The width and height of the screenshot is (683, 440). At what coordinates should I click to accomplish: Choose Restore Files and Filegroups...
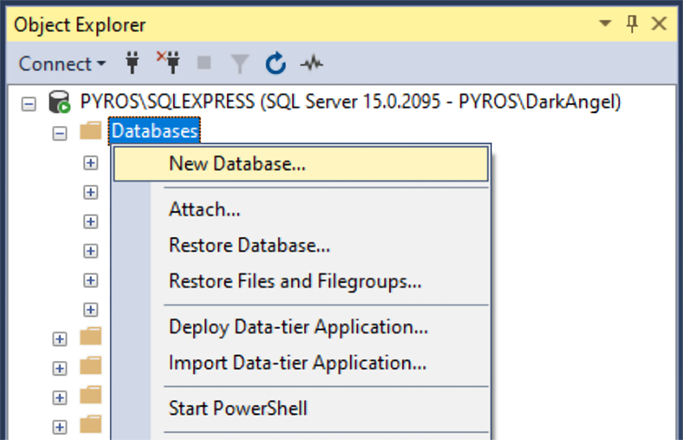pos(301,281)
